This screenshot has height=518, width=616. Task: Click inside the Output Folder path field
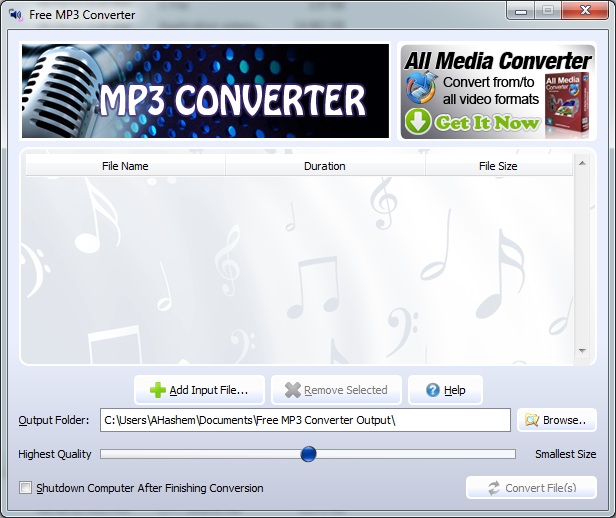305,420
